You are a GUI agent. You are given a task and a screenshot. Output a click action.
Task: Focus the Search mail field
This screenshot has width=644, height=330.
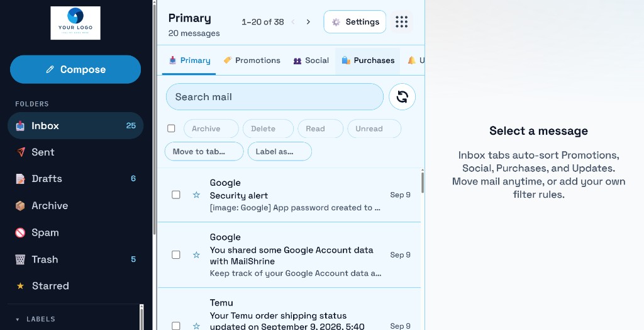[275, 97]
